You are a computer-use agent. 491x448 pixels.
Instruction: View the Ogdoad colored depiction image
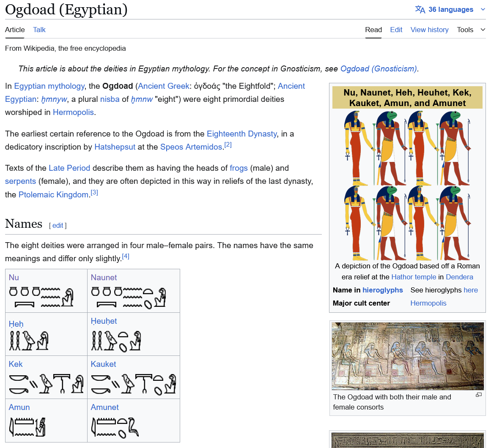(x=407, y=185)
